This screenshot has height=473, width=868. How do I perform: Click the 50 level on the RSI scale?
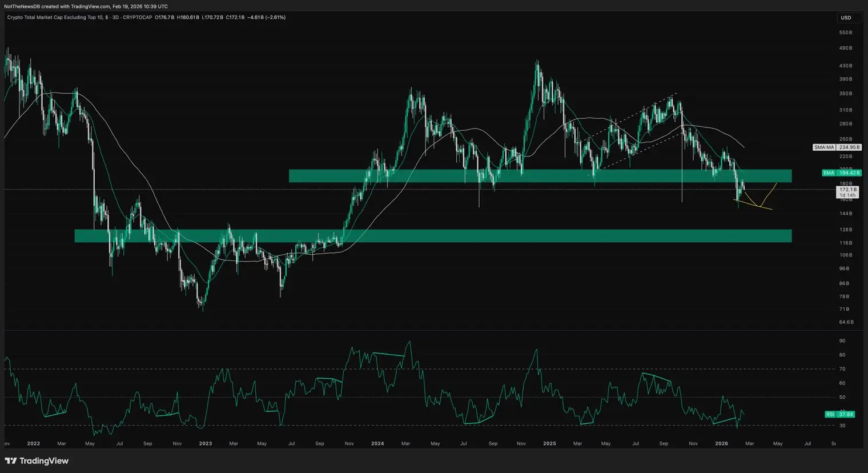(x=842, y=397)
